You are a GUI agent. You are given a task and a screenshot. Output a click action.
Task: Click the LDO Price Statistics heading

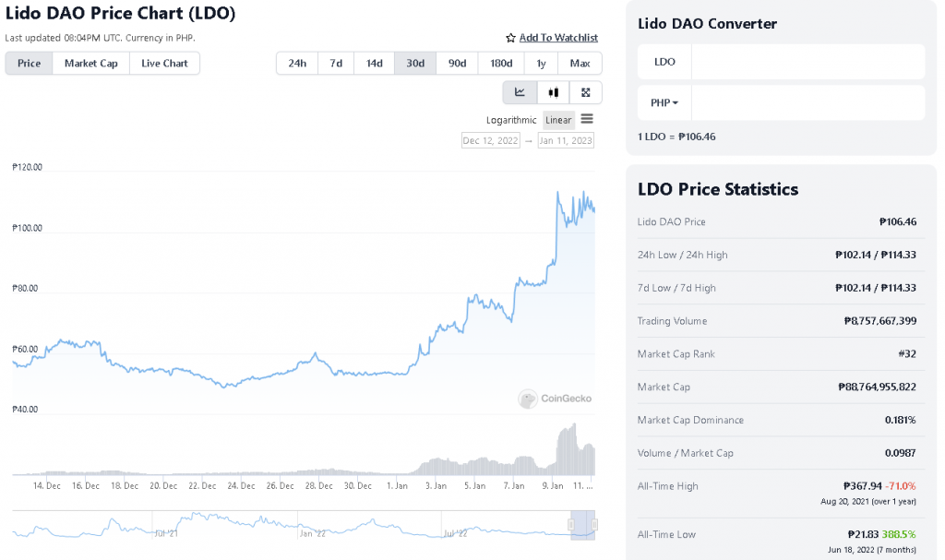pos(718,189)
